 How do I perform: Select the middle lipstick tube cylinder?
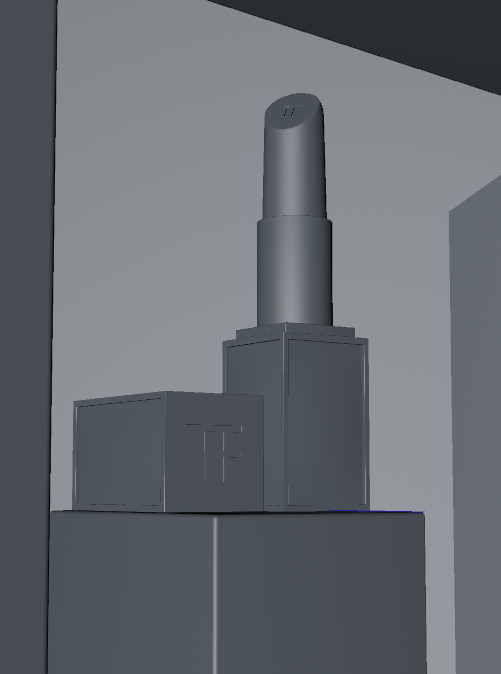pos(295,272)
